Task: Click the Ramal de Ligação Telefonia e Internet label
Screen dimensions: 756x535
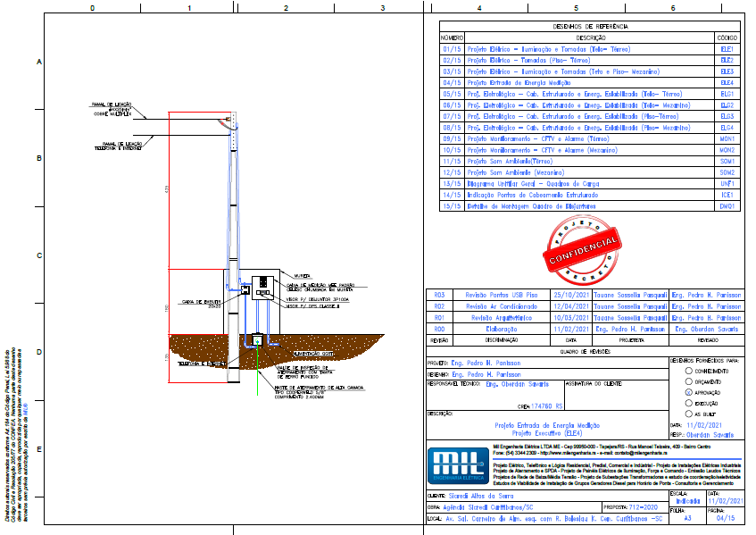Action: coord(118,146)
